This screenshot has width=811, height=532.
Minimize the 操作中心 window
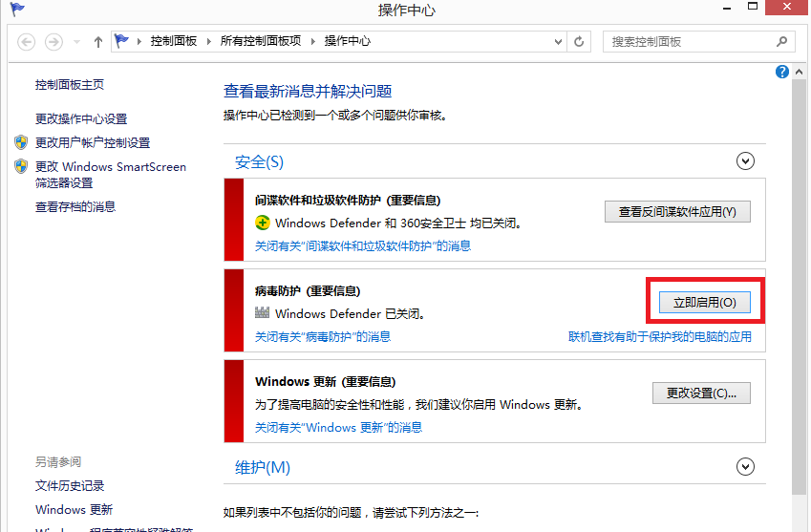click(727, 8)
